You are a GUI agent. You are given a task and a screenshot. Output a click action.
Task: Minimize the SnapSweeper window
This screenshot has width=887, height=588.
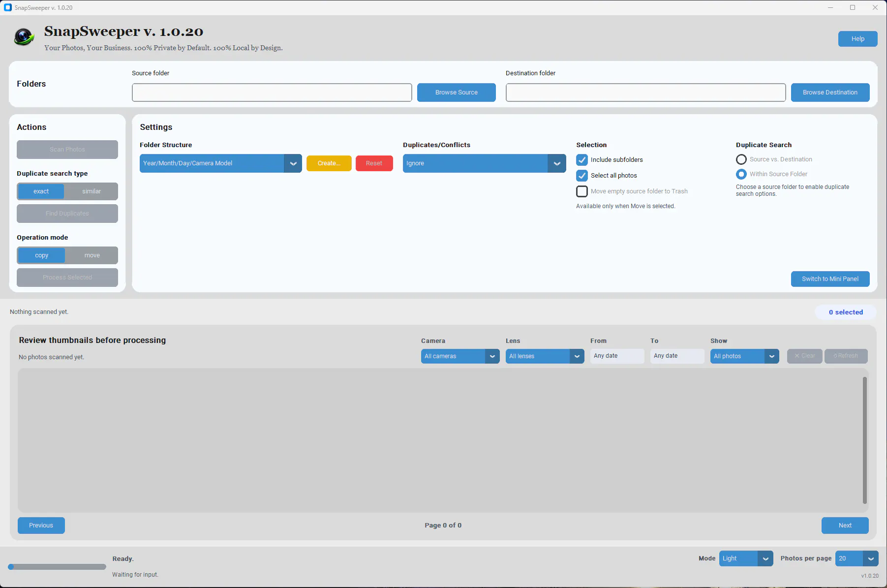click(830, 7)
